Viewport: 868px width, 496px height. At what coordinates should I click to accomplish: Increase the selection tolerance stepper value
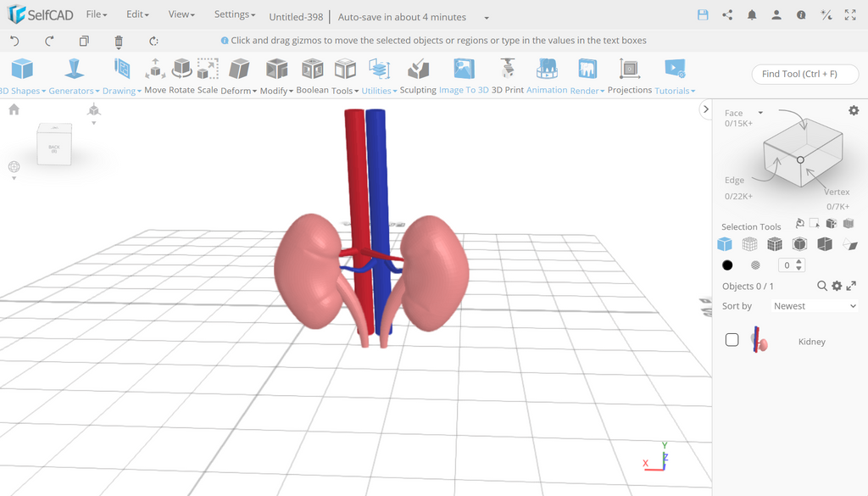(799, 261)
